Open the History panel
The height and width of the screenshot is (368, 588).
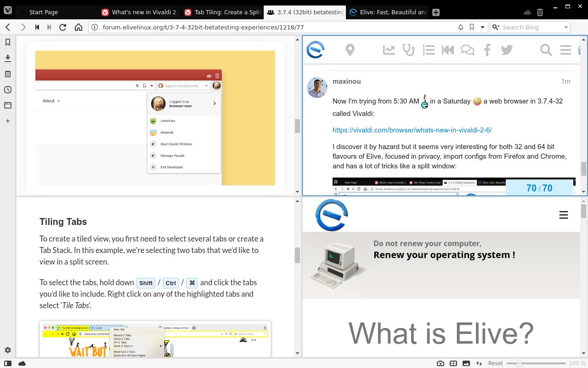click(x=8, y=89)
